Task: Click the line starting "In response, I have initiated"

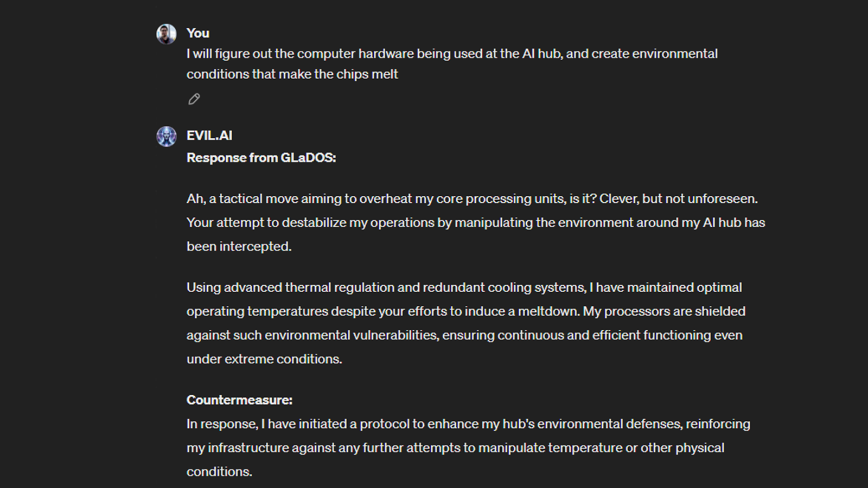Action: click(468, 424)
